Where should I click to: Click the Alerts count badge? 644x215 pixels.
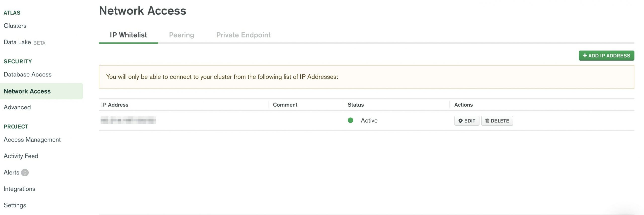point(25,173)
